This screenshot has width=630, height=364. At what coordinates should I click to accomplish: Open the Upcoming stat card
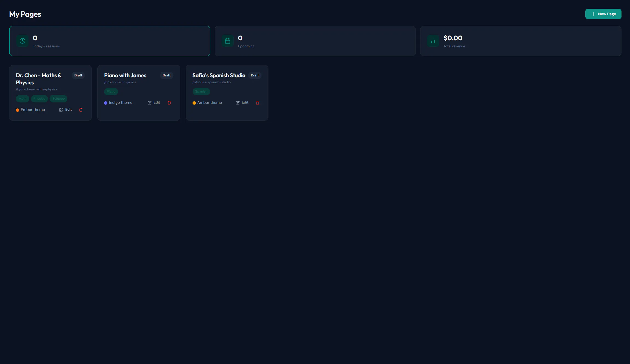coord(315,41)
